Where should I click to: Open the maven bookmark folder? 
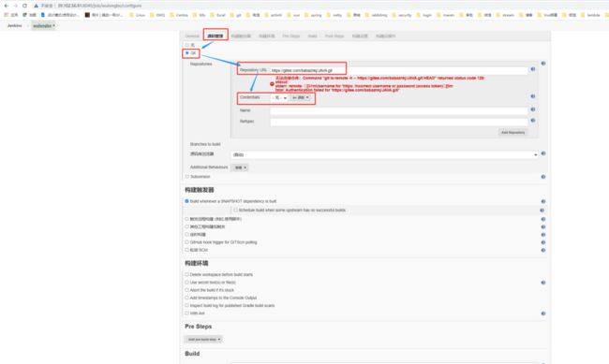tap(445, 15)
